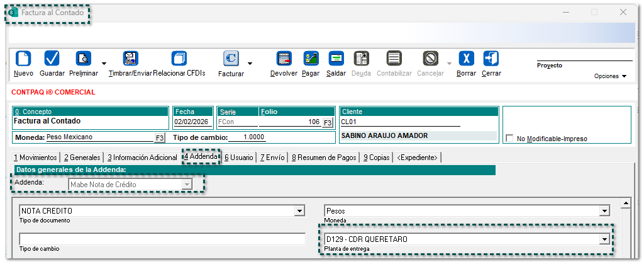
Task: Switch to the 8 Resumen de Pagos tab
Action: click(324, 157)
